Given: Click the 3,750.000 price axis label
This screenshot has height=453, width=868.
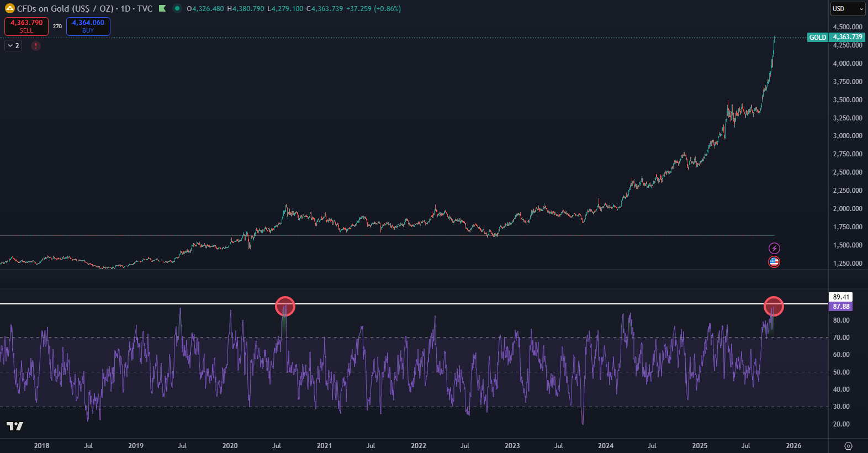Looking at the screenshot, I should tap(848, 82).
